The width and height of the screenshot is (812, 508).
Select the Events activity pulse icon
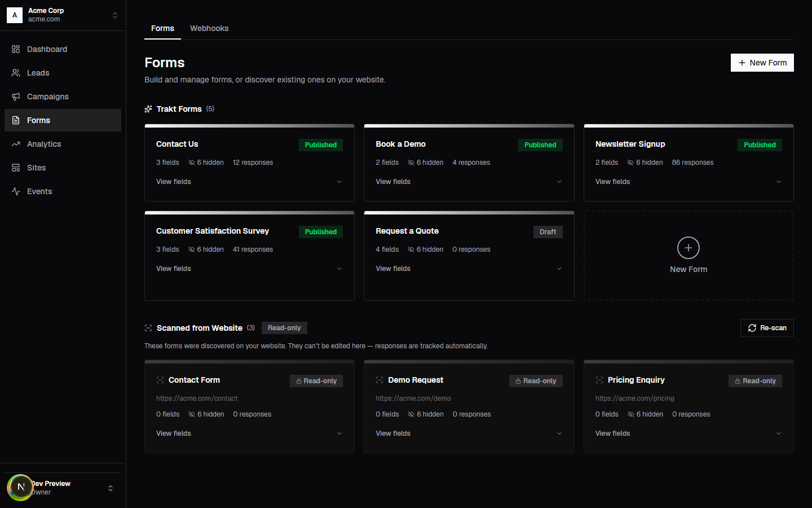(x=16, y=191)
